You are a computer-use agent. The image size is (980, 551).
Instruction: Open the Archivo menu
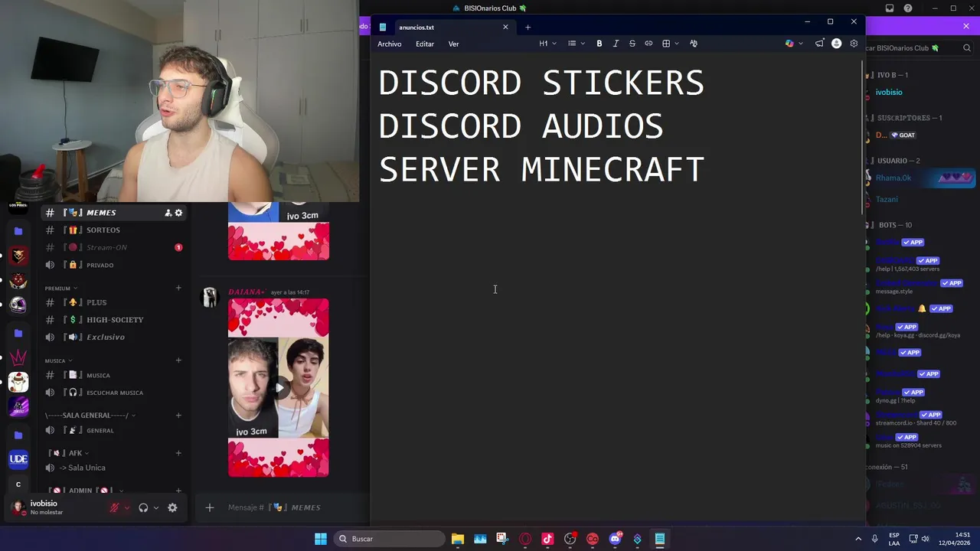(389, 44)
